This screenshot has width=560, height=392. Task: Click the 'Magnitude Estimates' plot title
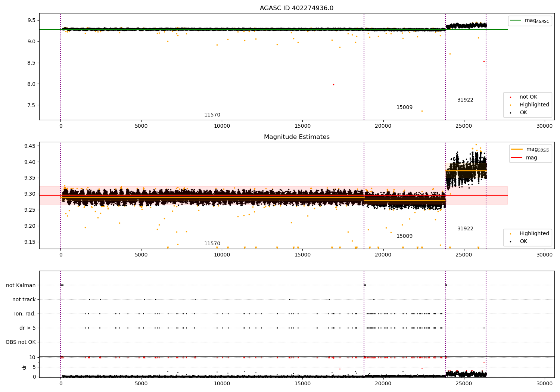coord(297,137)
